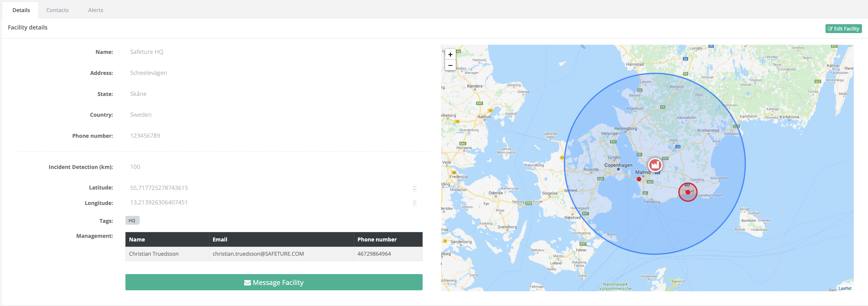Open the Alerts tab

(x=95, y=10)
